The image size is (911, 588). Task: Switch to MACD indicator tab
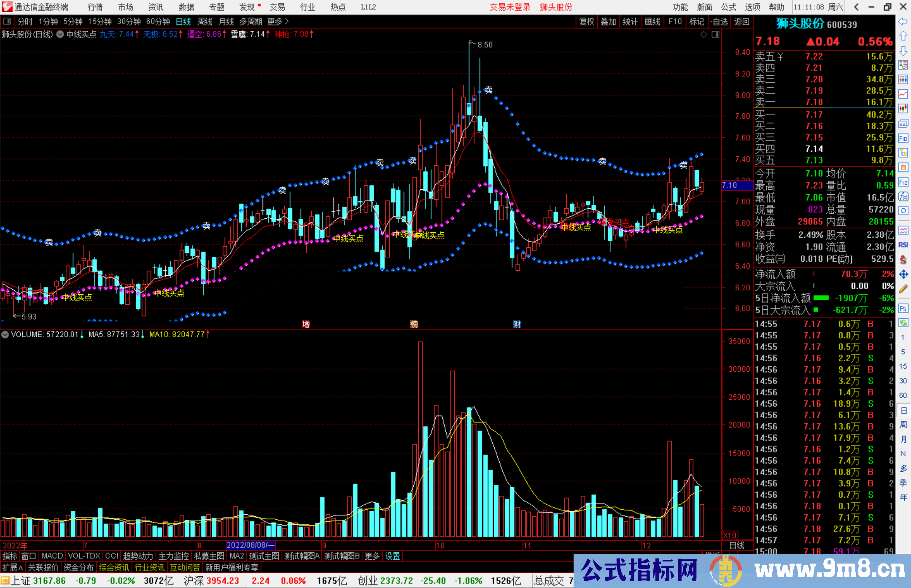(x=52, y=556)
